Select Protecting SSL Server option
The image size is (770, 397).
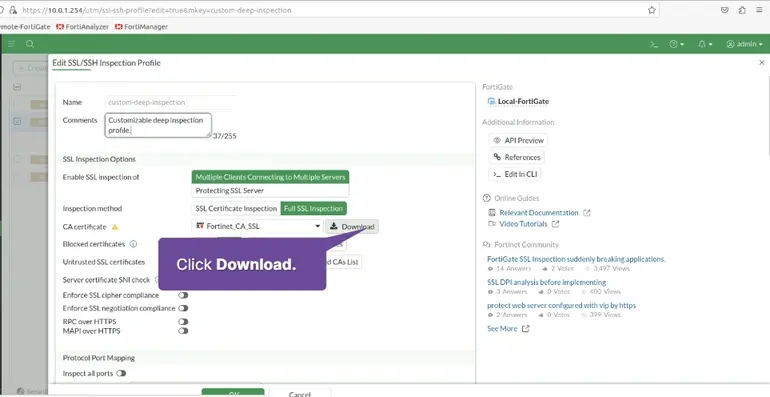(270, 191)
